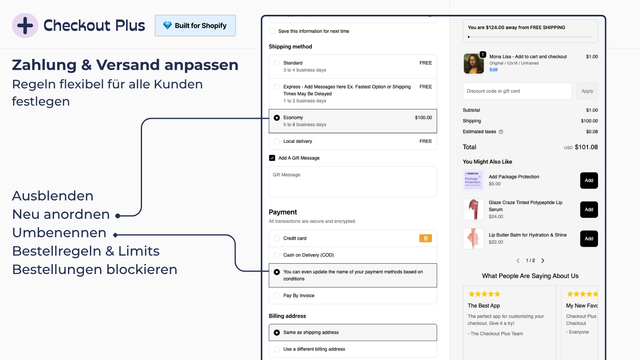Click Edit link under Mona Lisa item
The image size is (640, 360).
tap(493, 70)
